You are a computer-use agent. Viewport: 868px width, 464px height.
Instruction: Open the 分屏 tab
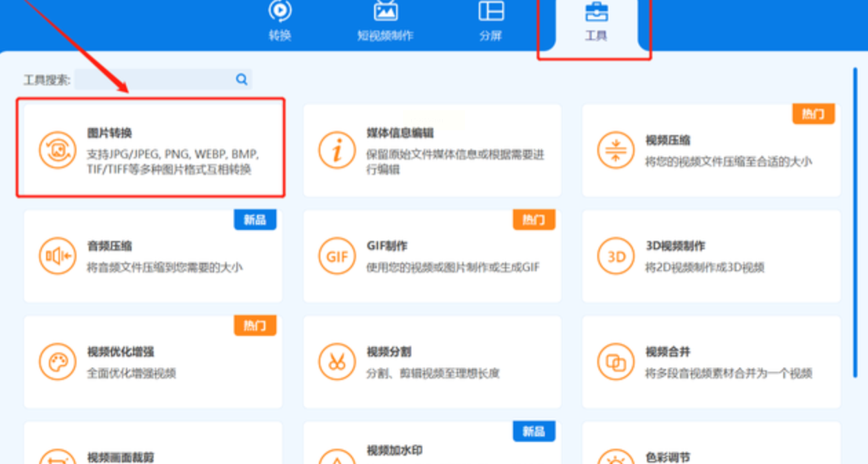coord(490,21)
